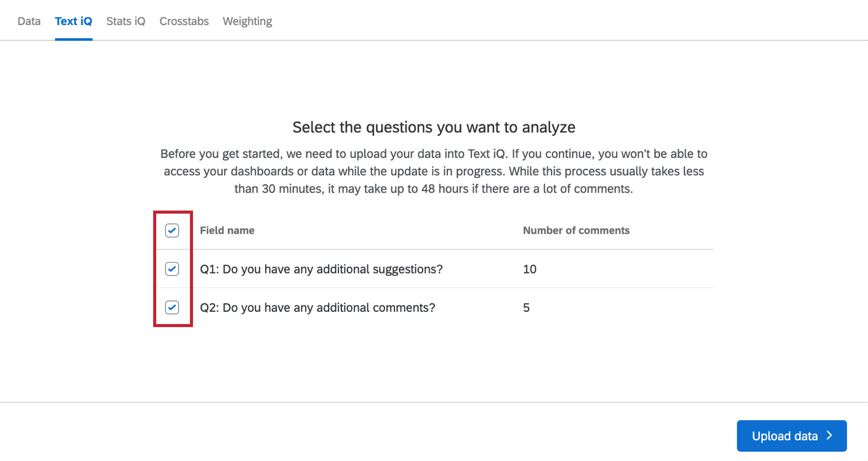Click the Field name column header
868x461 pixels.
click(227, 230)
